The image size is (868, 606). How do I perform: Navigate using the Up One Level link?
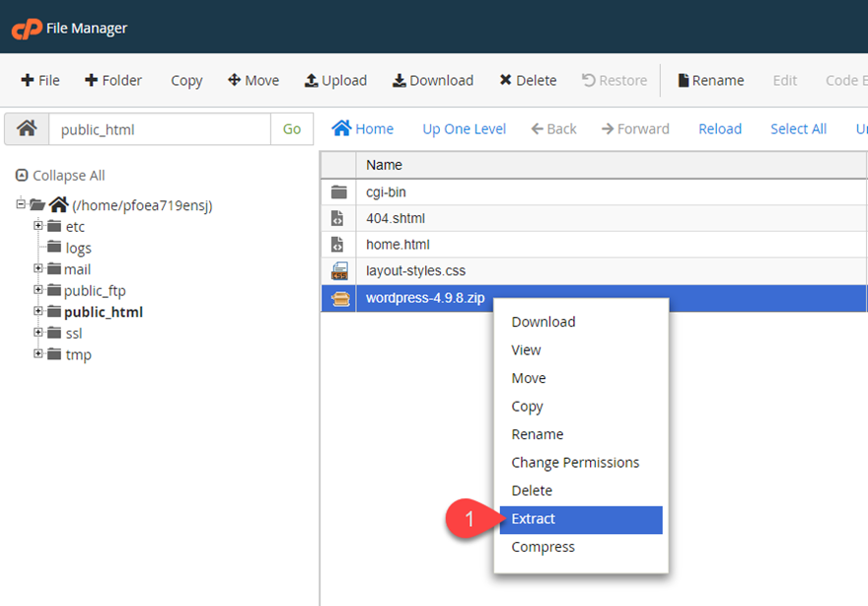tap(464, 128)
